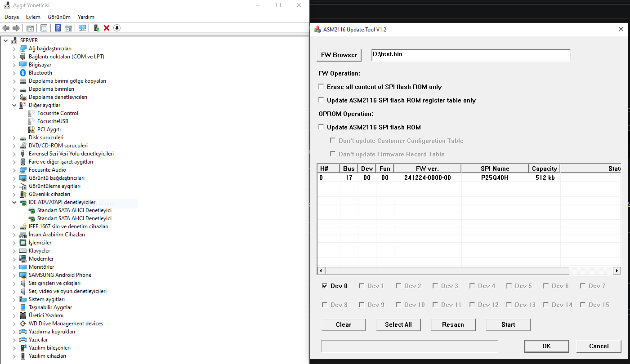Collapse the Diğer aygıtlar category

[x=14, y=105]
